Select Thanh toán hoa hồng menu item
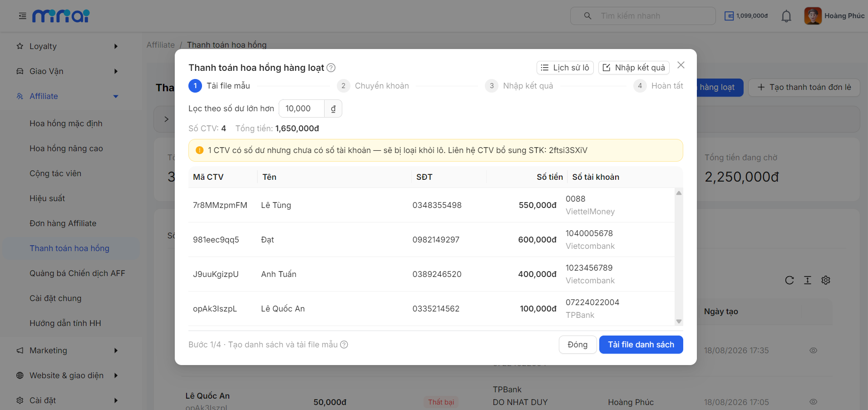868x410 pixels. click(71, 248)
